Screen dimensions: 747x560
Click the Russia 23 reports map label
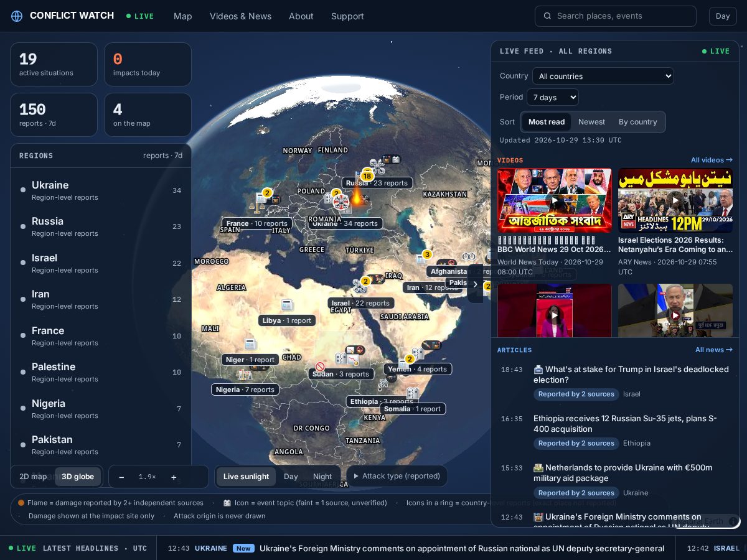tap(377, 183)
